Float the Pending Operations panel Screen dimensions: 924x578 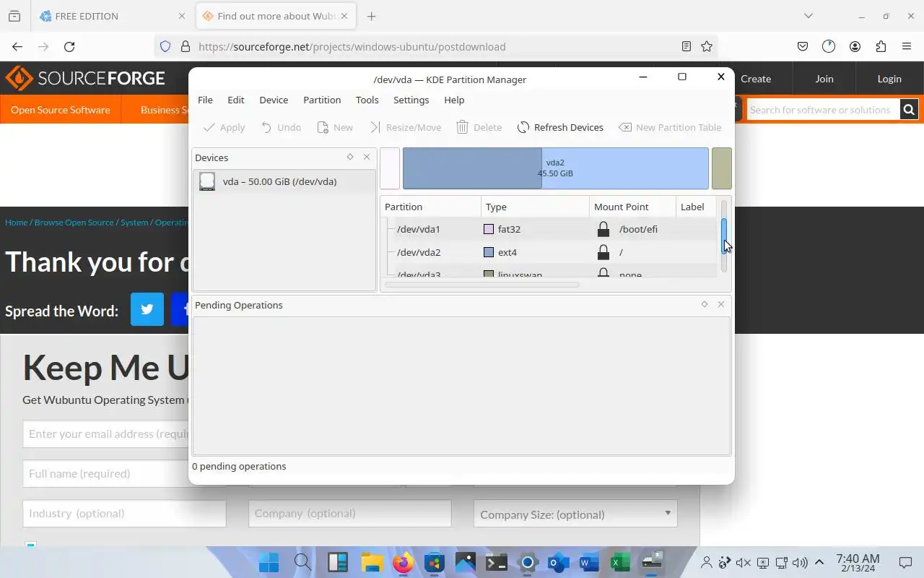[x=705, y=304]
